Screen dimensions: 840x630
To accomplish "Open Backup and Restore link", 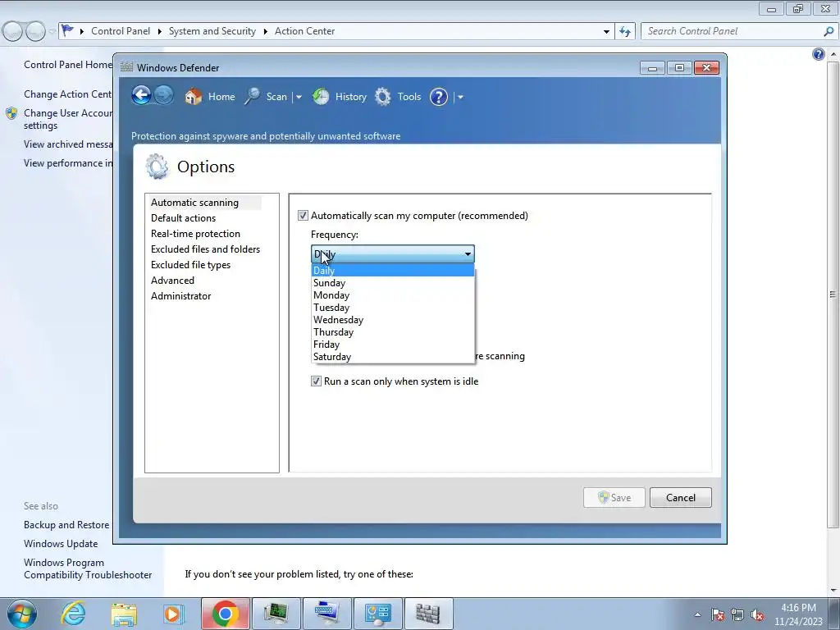I will point(66,525).
